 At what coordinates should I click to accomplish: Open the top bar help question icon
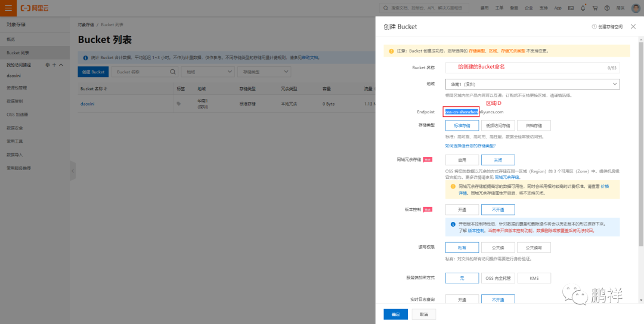(606, 8)
